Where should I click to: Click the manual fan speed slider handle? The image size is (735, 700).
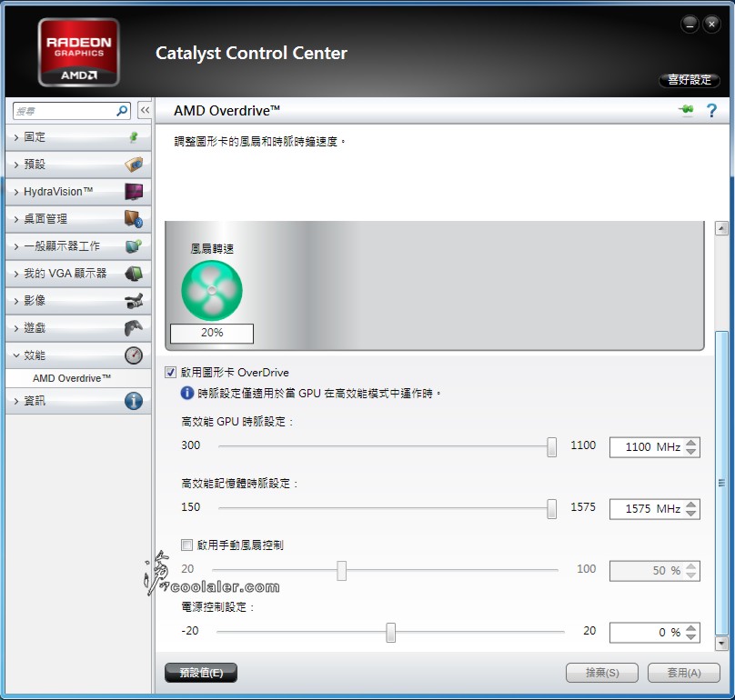tap(342, 571)
